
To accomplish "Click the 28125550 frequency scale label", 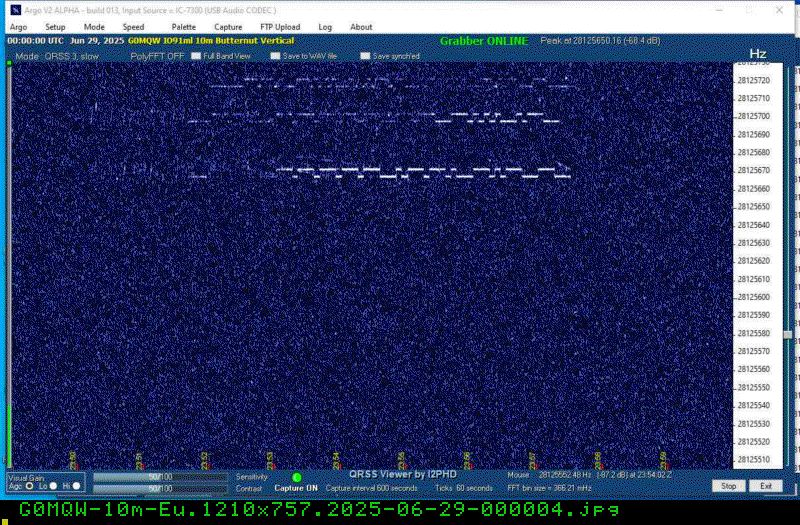I will pyautogui.click(x=754, y=387).
